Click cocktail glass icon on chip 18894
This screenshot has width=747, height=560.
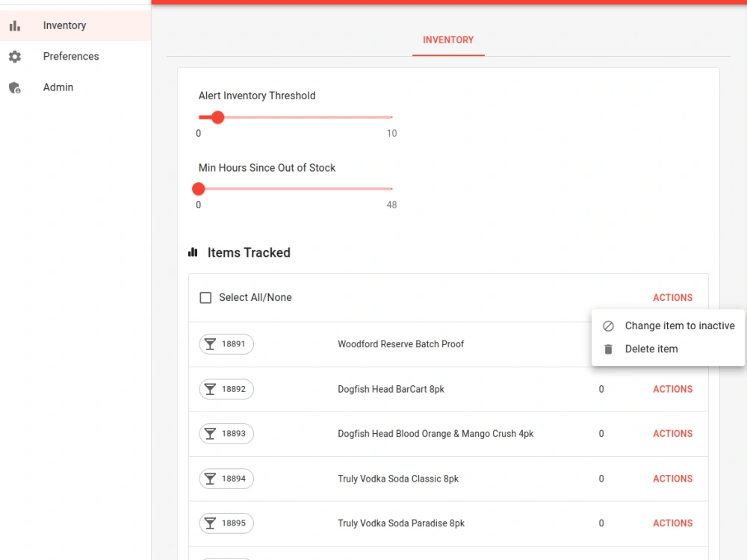coord(210,479)
